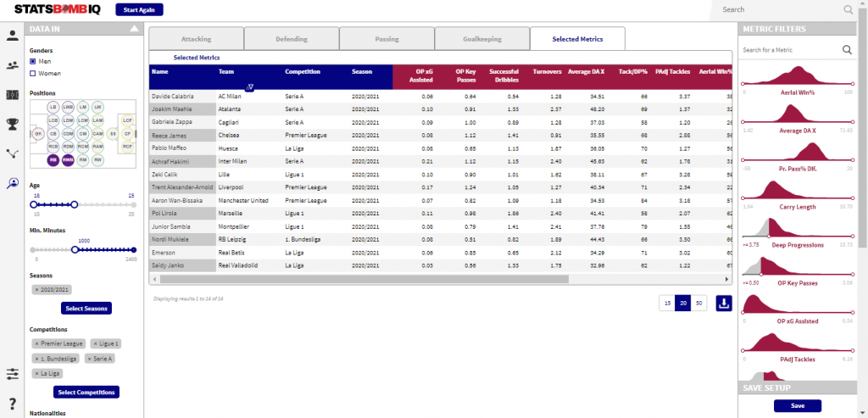Sort by Successful Dribbles column

tap(504, 75)
